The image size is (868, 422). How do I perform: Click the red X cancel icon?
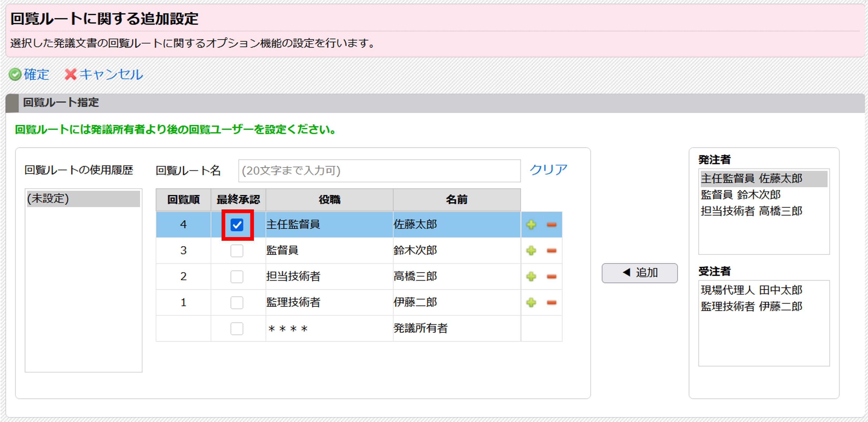(70, 75)
